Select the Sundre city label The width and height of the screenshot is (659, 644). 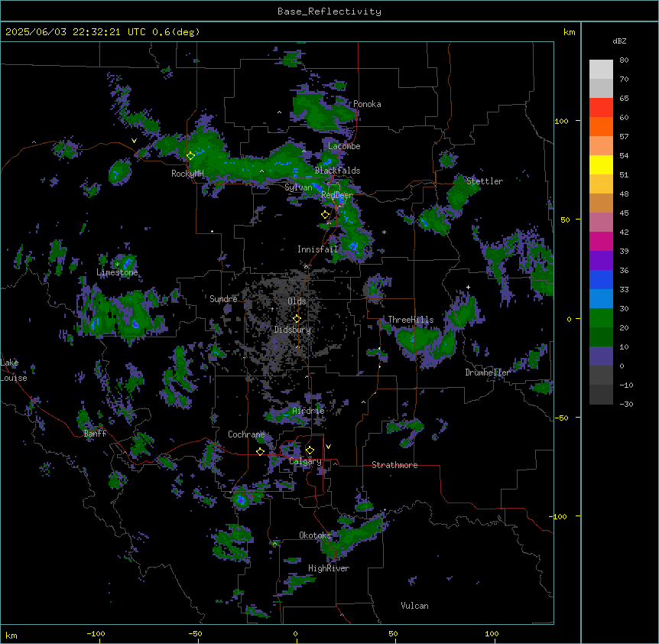tap(223, 299)
